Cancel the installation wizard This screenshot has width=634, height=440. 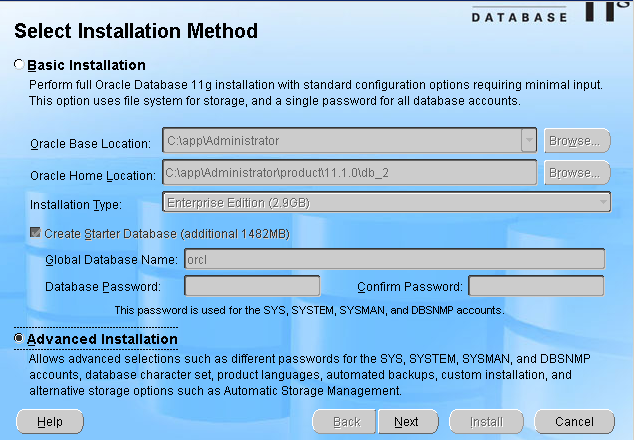575,422
